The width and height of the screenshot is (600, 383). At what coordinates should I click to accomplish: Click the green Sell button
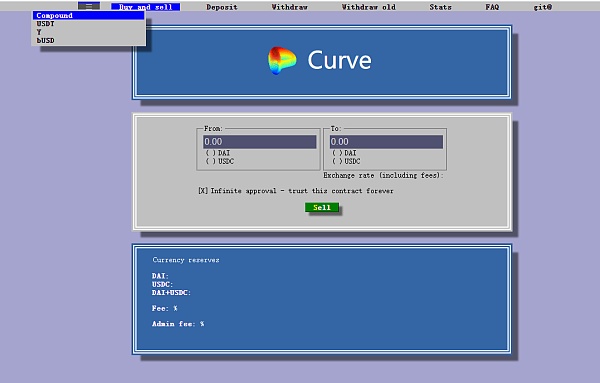[322, 207]
